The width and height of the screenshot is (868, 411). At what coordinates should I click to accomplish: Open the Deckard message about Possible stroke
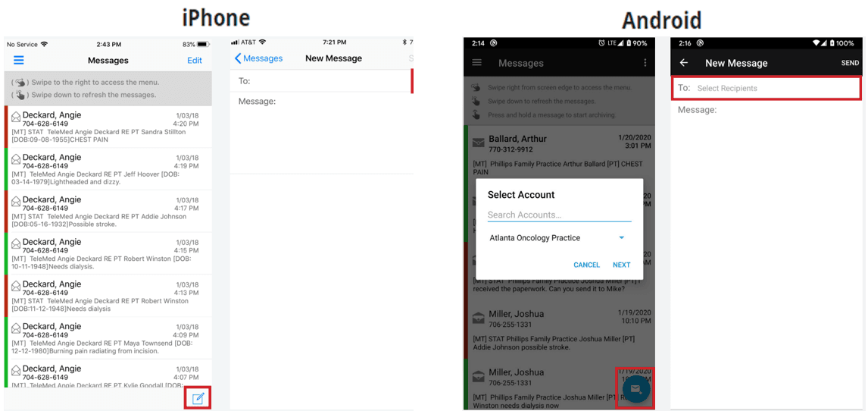coord(108,211)
